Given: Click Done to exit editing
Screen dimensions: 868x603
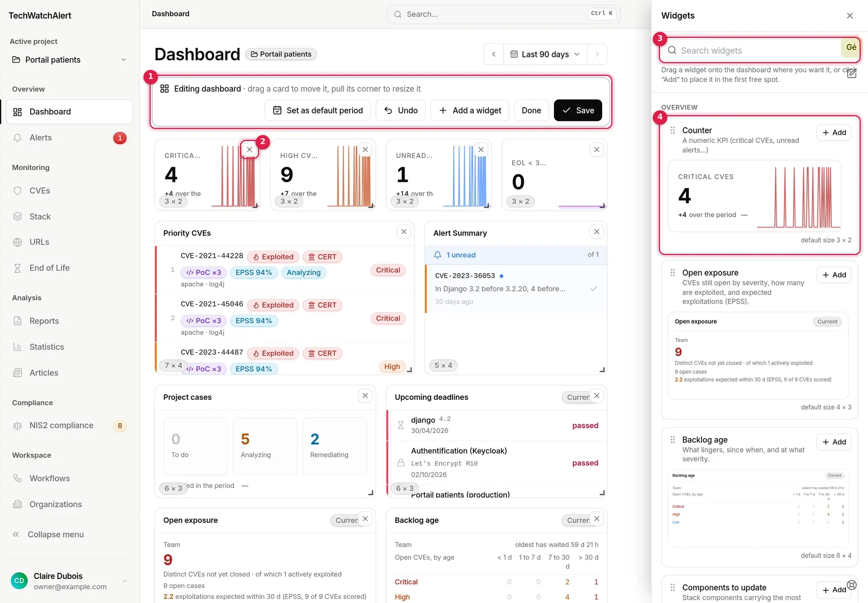Looking at the screenshot, I should point(531,110).
